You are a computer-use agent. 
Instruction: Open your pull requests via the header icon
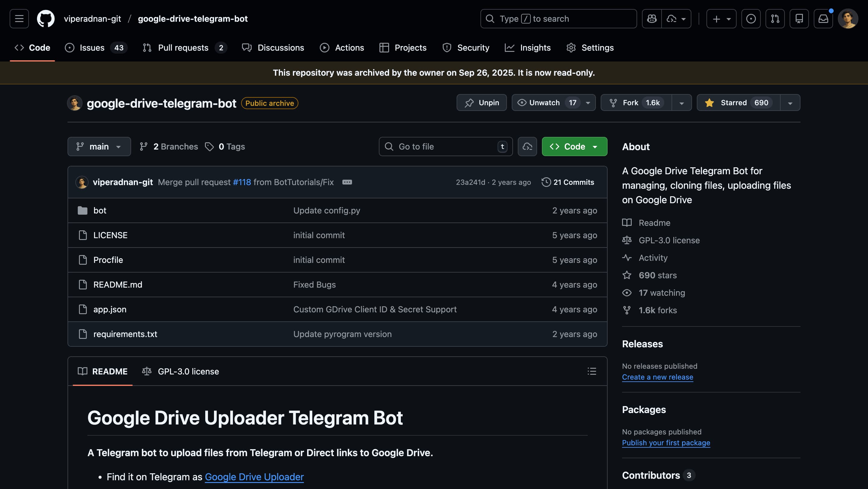click(775, 18)
